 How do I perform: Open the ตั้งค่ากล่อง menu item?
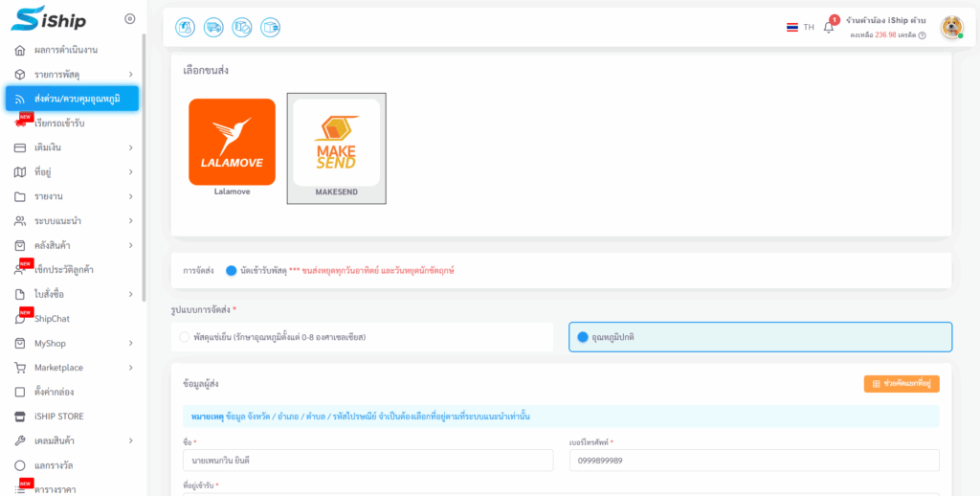(x=55, y=393)
